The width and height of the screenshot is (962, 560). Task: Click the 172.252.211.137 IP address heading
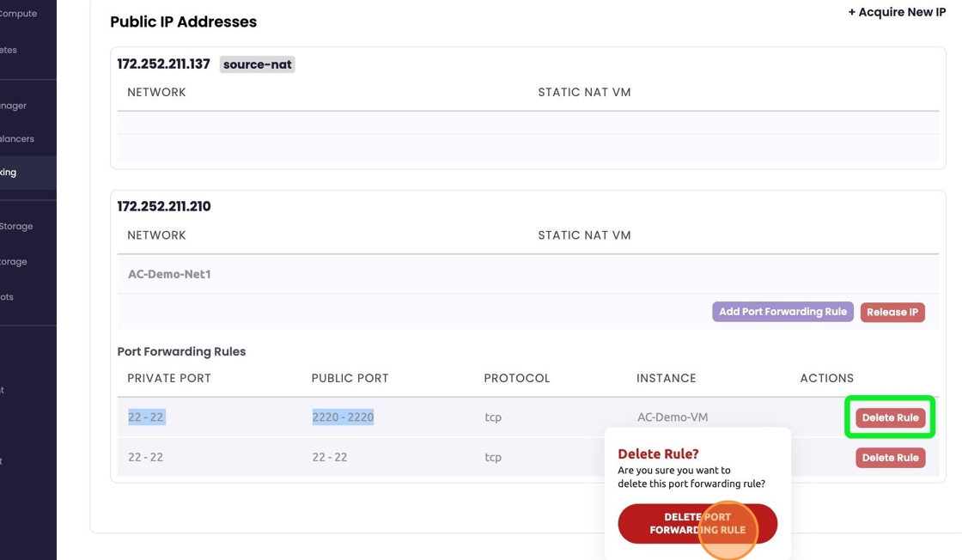click(164, 64)
